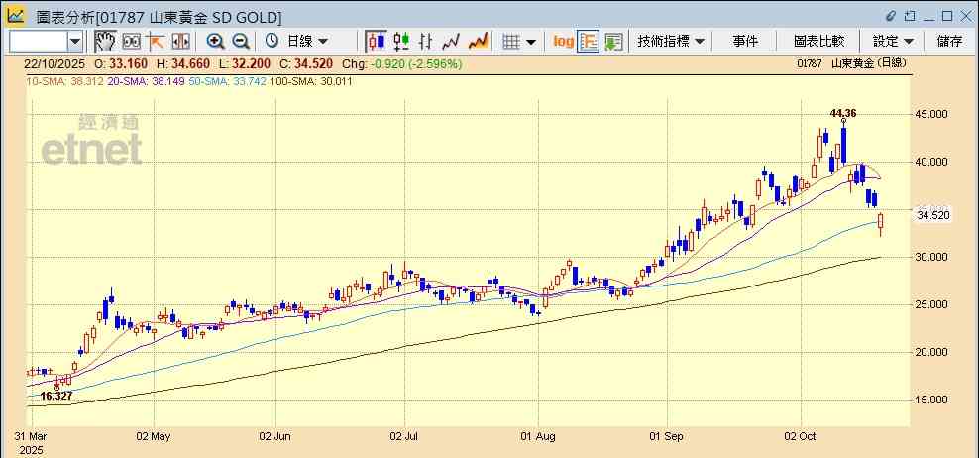This screenshot has height=458, width=980.
Task: Toggle the chart legend display button
Action: pyautogui.click(x=589, y=41)
